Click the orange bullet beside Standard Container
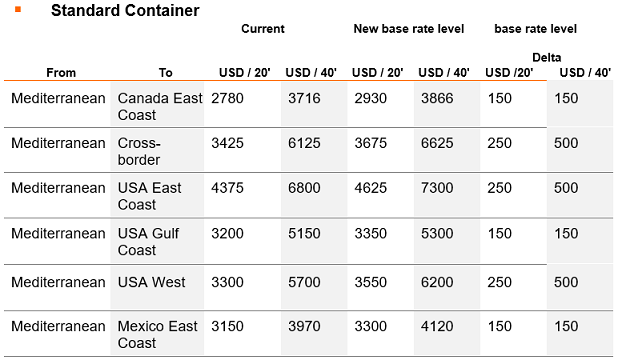Image resolution: width=618 pixels, height=360 pixels. 18,9
